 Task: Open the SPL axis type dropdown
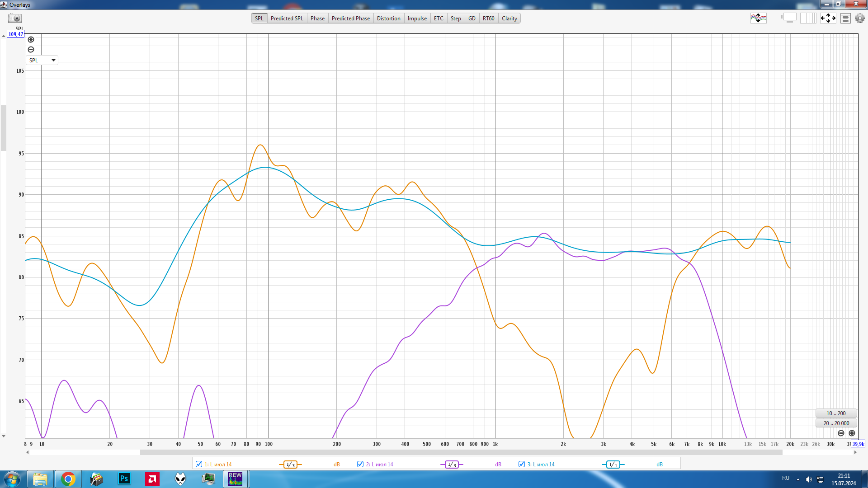coord(42,60)
